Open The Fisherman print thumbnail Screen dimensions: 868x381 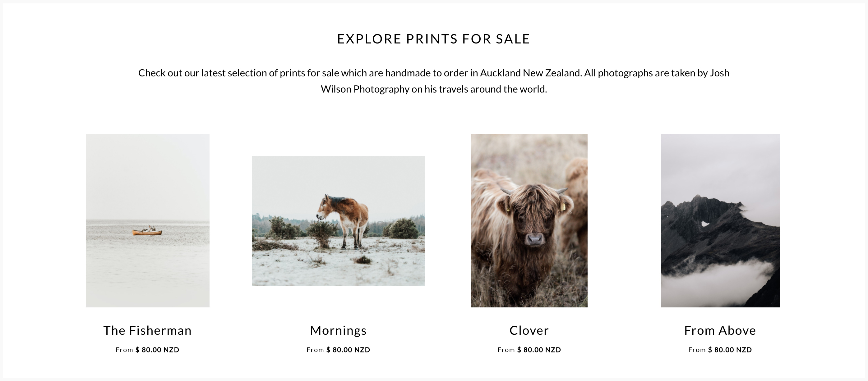coord(148,220)
